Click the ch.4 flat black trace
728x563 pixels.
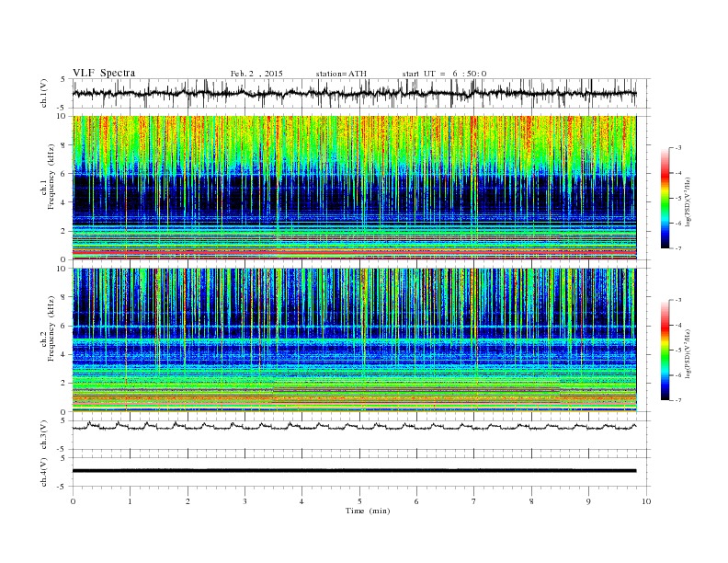pyautogui.click(x=354, y=471)
